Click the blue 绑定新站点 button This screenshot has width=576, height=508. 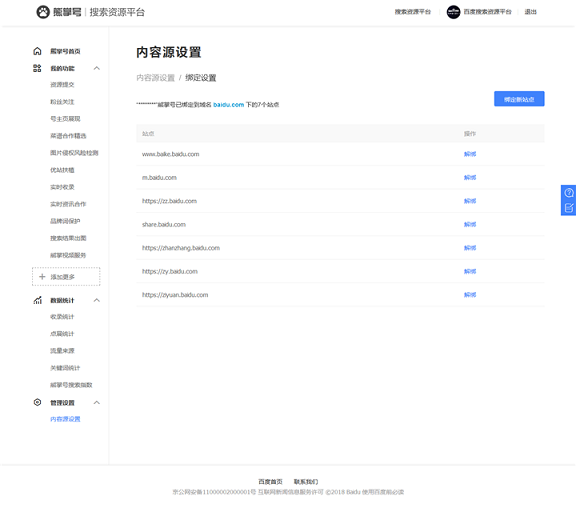point(519,99)
